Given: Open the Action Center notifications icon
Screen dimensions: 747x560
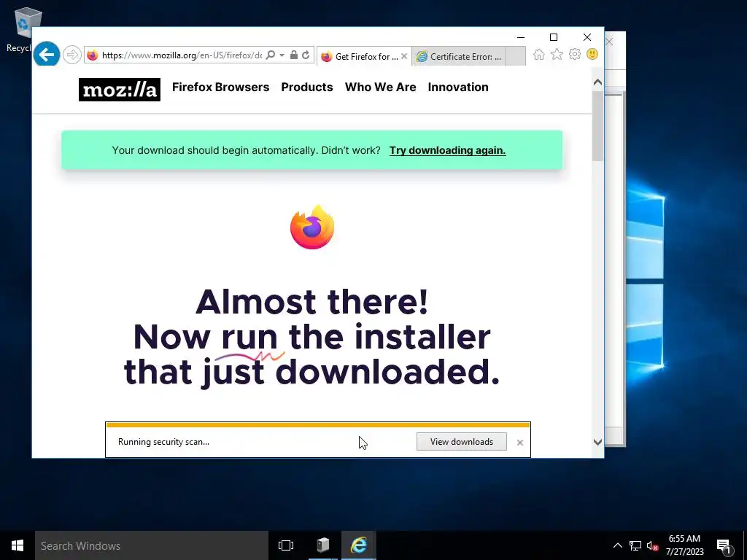Looking at the screenshot, I should 724,546.
